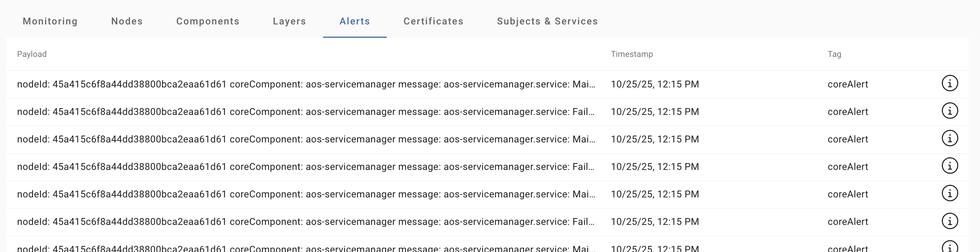Click the Timestamp column header
This screenshot has width=980, height=252.
tap(632, 54)
